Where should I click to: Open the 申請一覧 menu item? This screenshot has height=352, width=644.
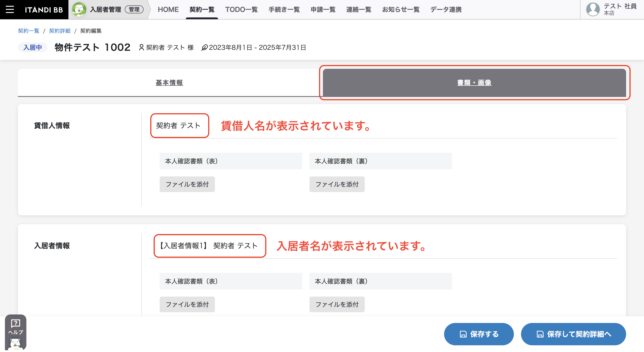323,9
